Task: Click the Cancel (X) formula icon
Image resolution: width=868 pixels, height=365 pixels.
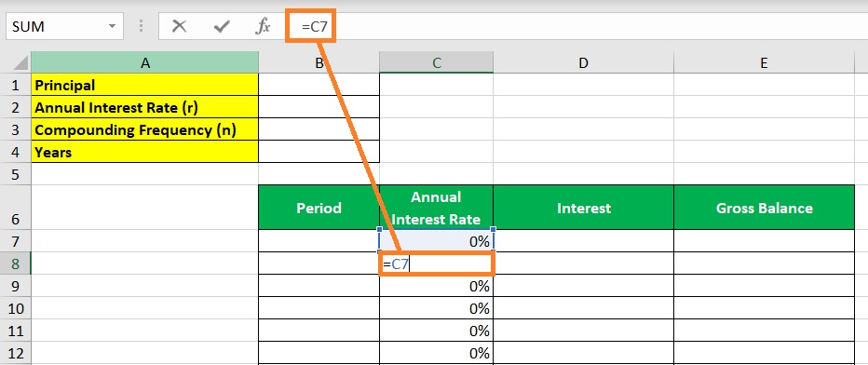Action: (x=179, y=26)
